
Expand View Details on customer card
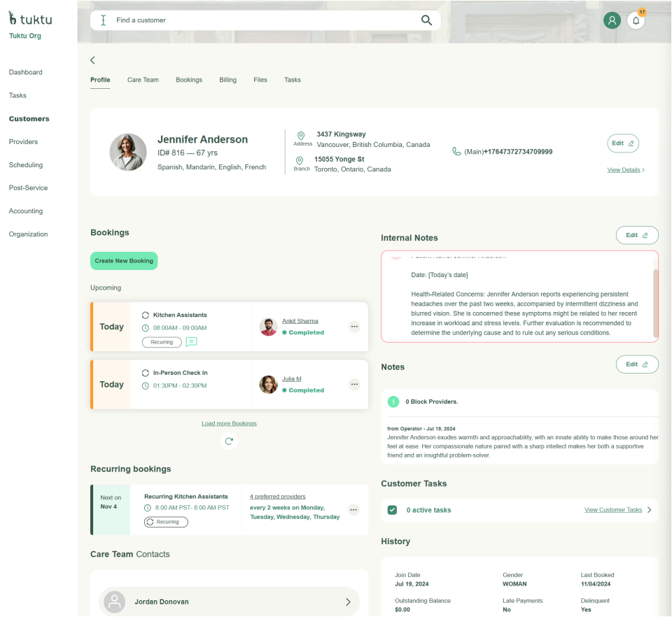coord(626,170)
